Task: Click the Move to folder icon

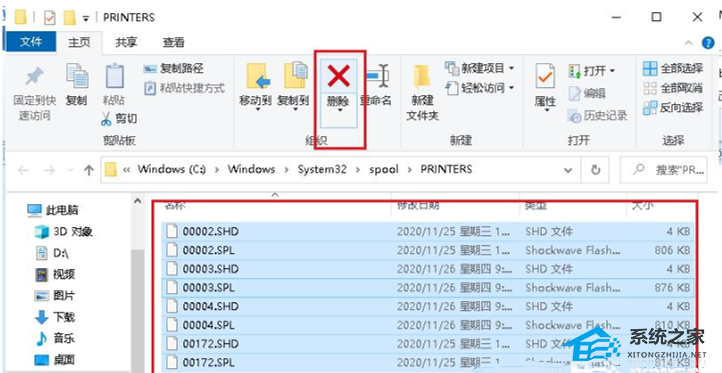Action: tap(258, 76)
